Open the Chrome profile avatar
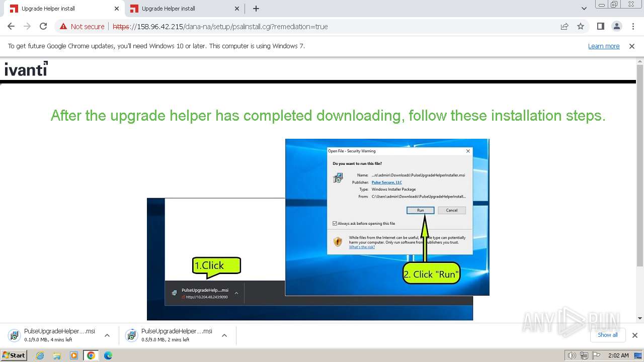This screenshot has height=362, width=644. (x=616, y=26)
